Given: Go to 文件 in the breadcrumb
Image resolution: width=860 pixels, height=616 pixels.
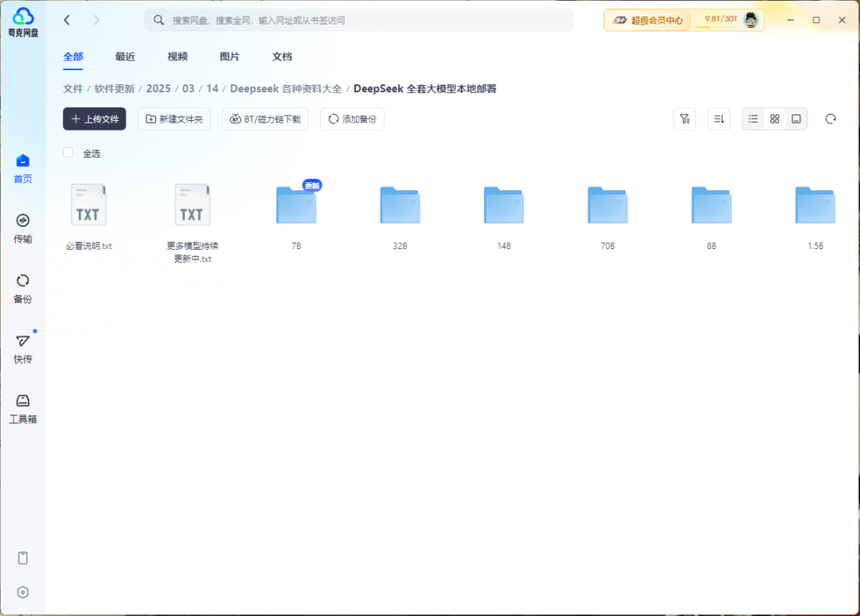Looking at the screenshot, I should click(72, 89).
